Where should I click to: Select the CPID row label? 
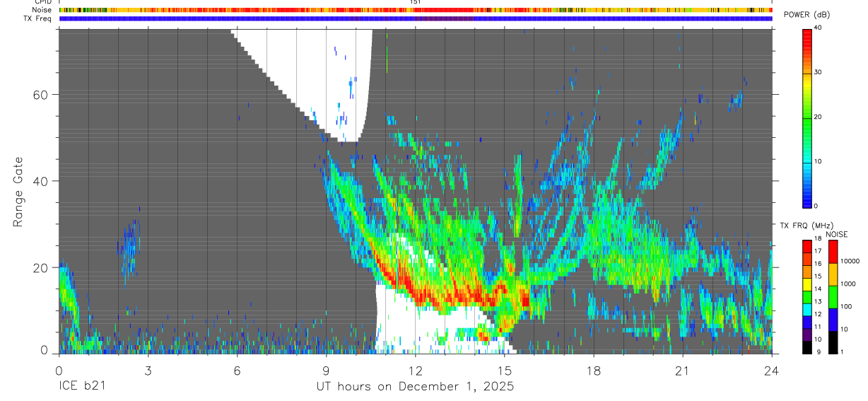pos(43,2)
